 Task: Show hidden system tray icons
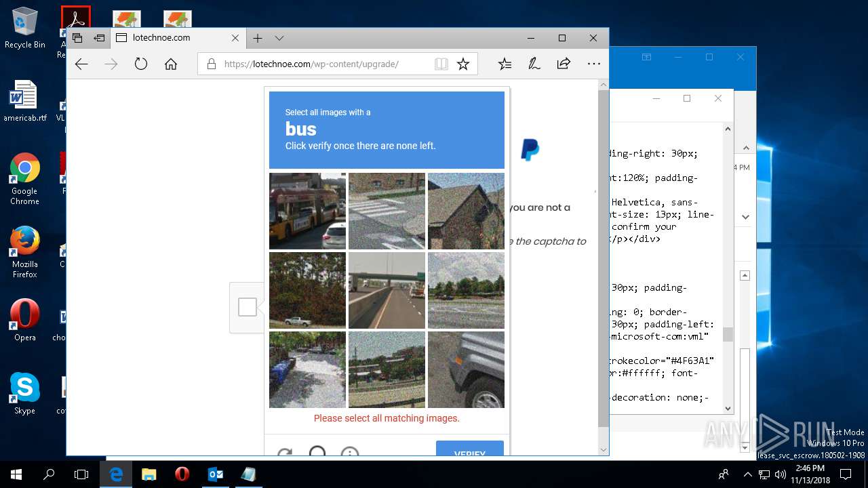[x=748, y=474]
